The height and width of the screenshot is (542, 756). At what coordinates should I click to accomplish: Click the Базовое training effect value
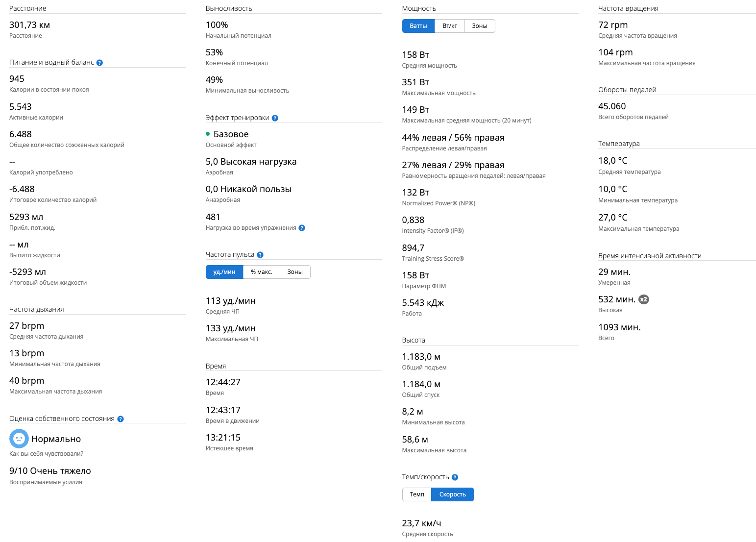click(x=231, y=134)
